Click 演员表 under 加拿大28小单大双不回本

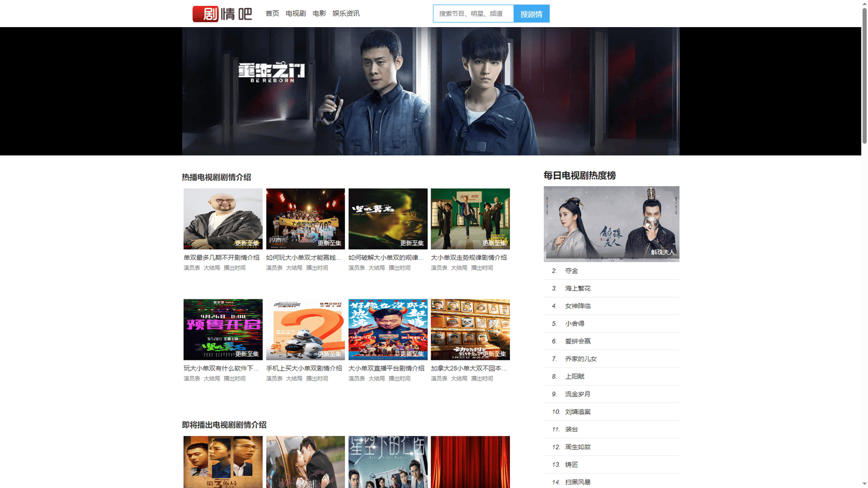point(439,378)
